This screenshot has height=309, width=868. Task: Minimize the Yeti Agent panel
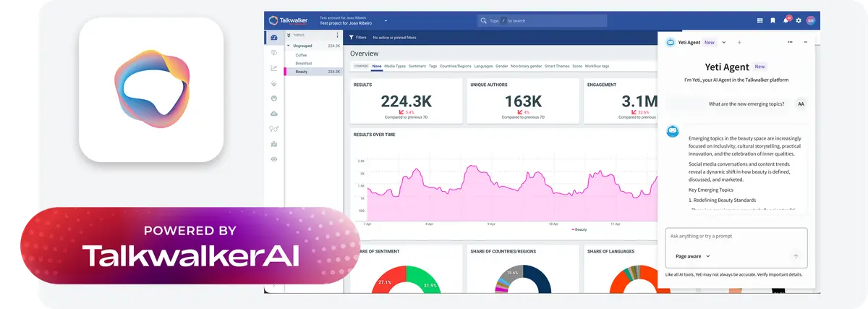(806, 42)
